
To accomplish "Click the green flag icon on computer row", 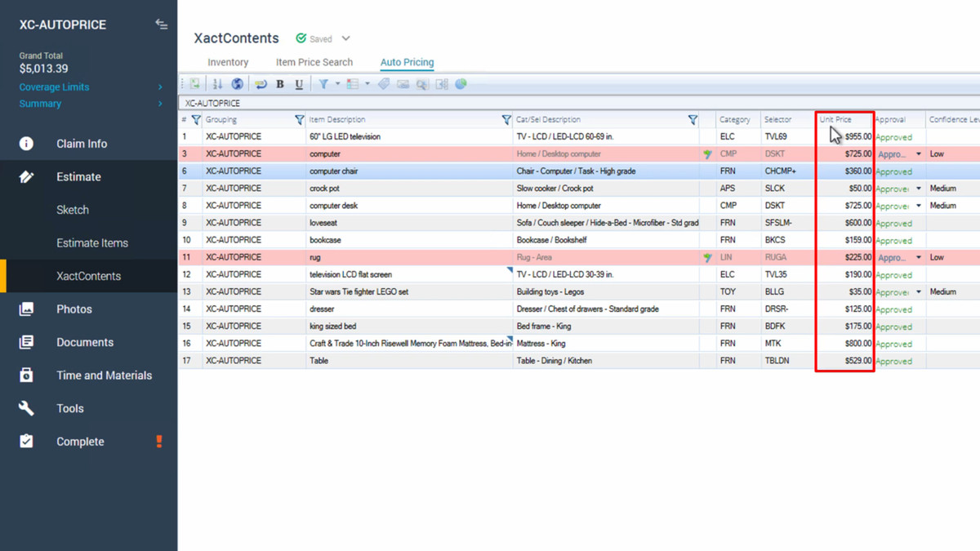I will 707,154.
